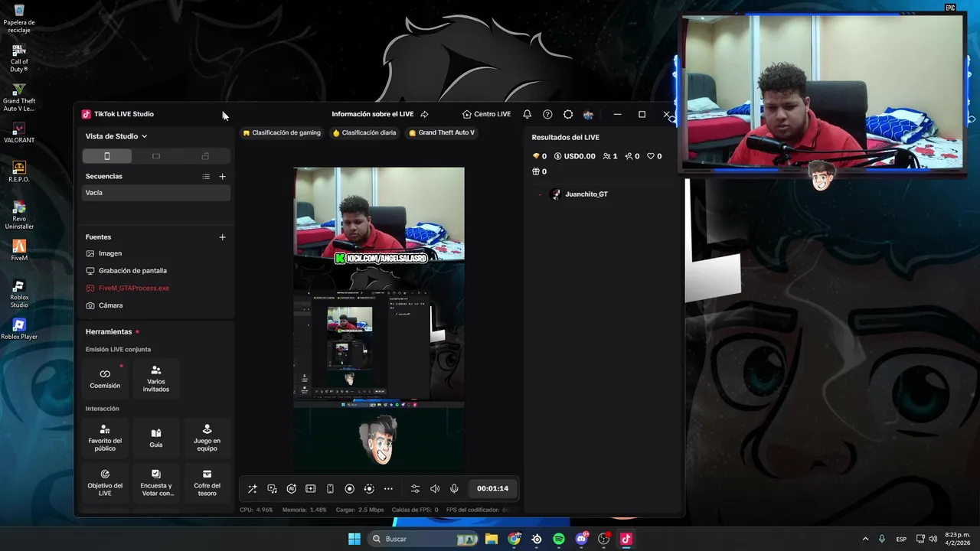Open the VALORANT desktop shortcut
This screenshot has width=980, height=551.
[x=19, y=132]
